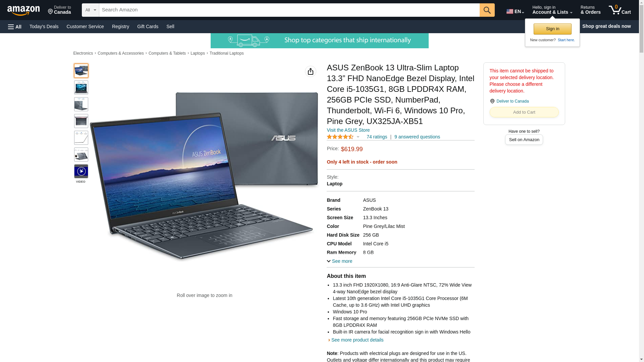Visit the ASUS Store link
Screen dimensions: 644x362
point(348,130)
